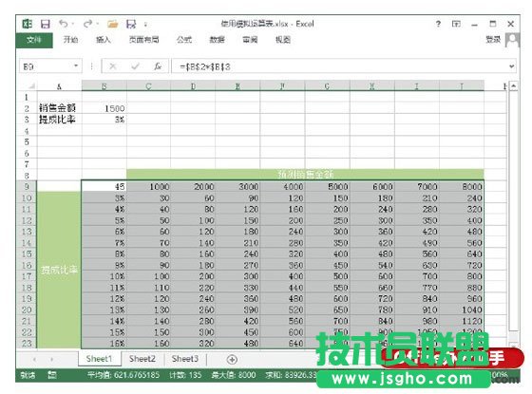Expand the formula bar chevron

pyautogui.click(x=512, y=66)
